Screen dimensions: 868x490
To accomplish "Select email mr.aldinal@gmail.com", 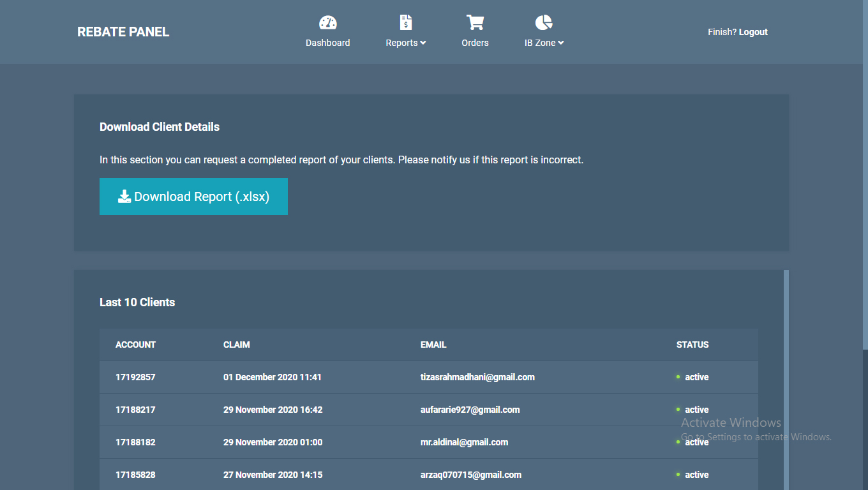I will point(464,442).
